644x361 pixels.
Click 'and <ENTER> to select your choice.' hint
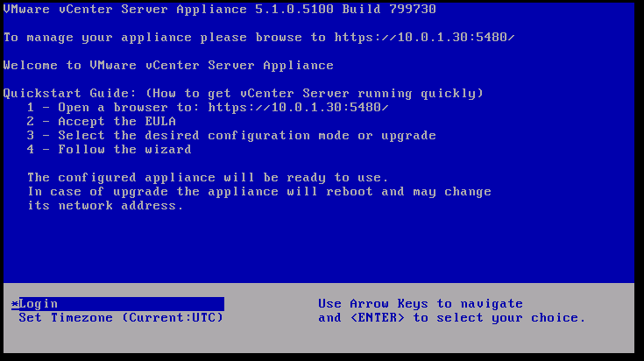point(452,318)
